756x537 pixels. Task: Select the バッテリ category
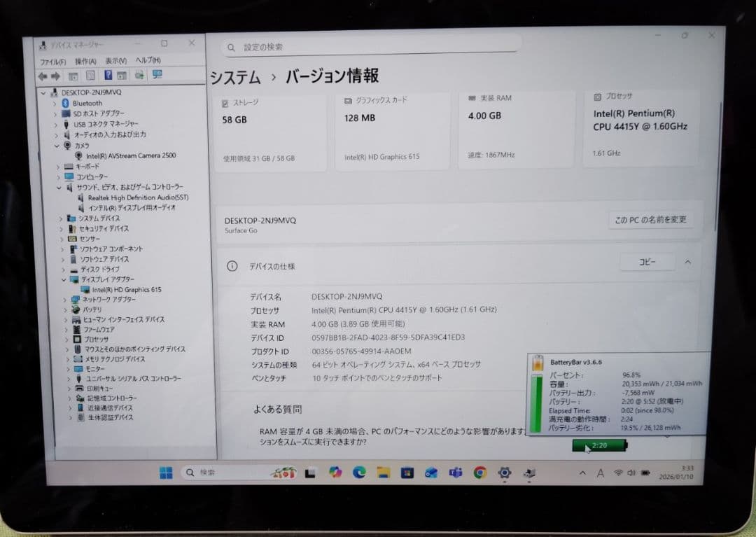(x=92, y=310)
